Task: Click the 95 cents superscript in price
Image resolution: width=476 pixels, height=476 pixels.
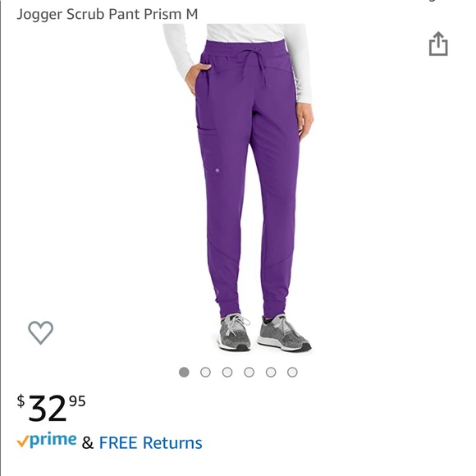Action: [77, 401]
